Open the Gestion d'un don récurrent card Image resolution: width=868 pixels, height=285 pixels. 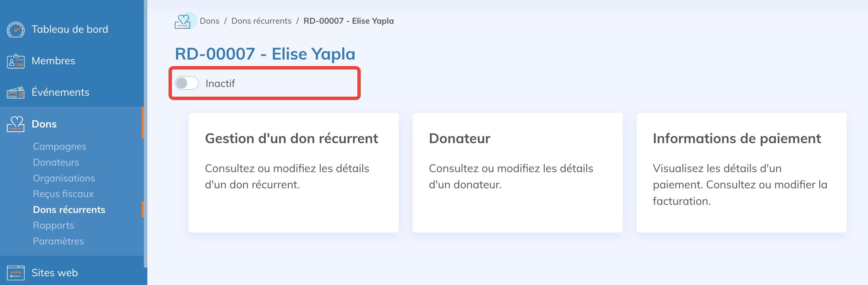[x=293, y=172]
